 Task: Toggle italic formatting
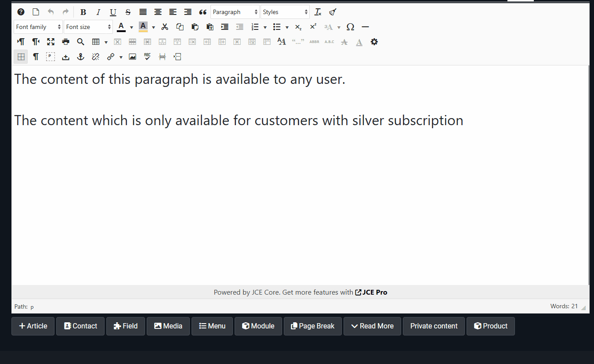[x=98, y=12]
